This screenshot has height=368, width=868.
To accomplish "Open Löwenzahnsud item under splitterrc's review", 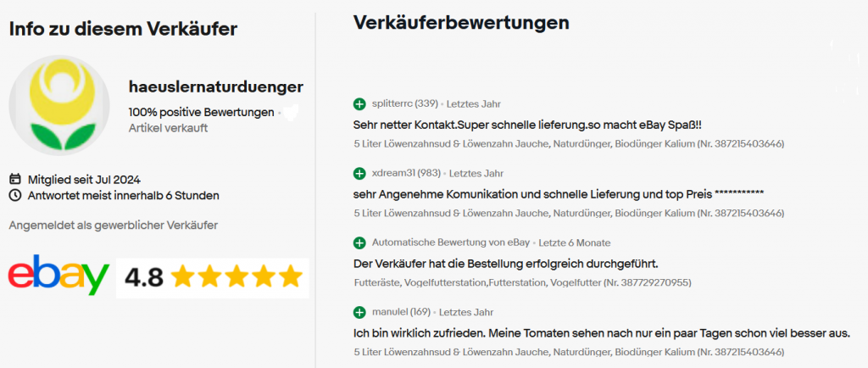I will pyautogui.click(x=568, y=143).
